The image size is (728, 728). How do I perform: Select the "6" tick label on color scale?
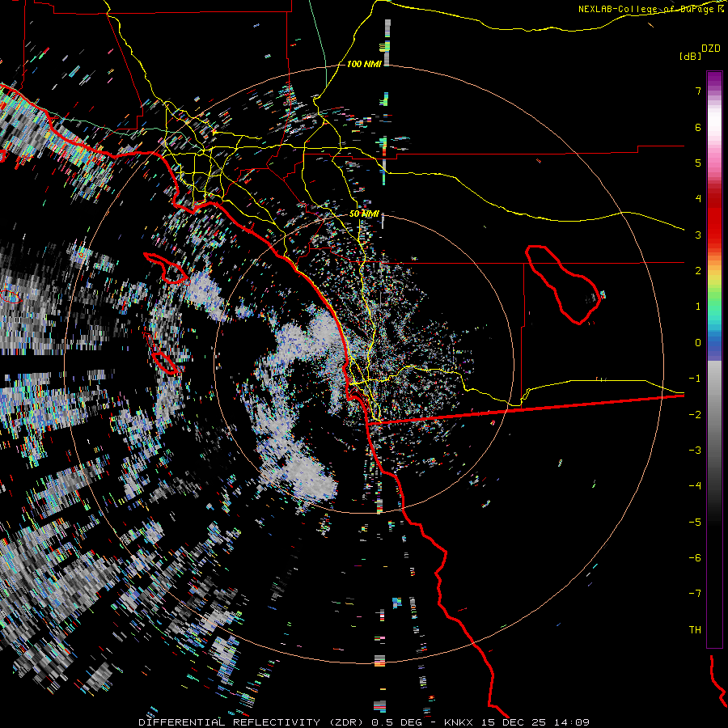click(x=698, y=127)
